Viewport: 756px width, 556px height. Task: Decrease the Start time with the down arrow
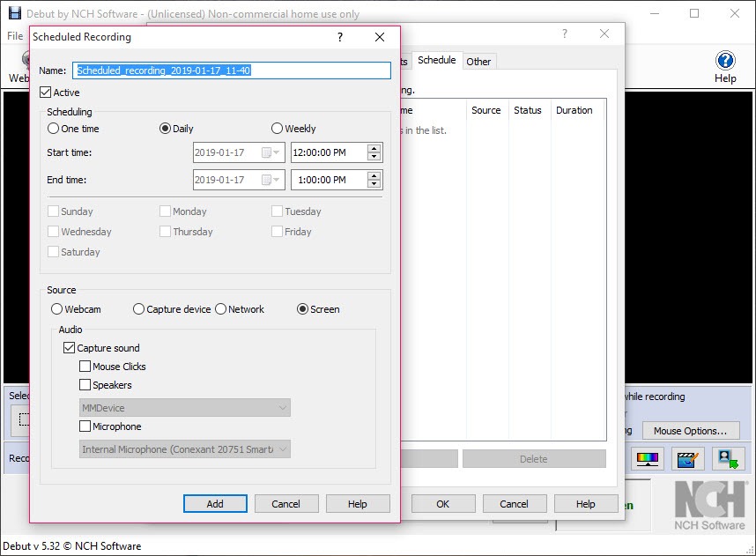pyautogui.click(x=374, y=157)
